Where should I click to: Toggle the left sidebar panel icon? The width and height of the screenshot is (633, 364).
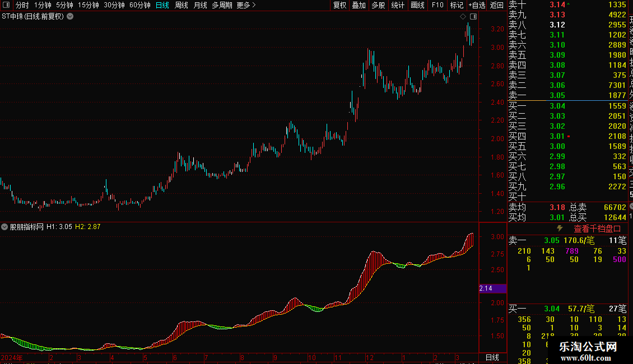[6, 5]
